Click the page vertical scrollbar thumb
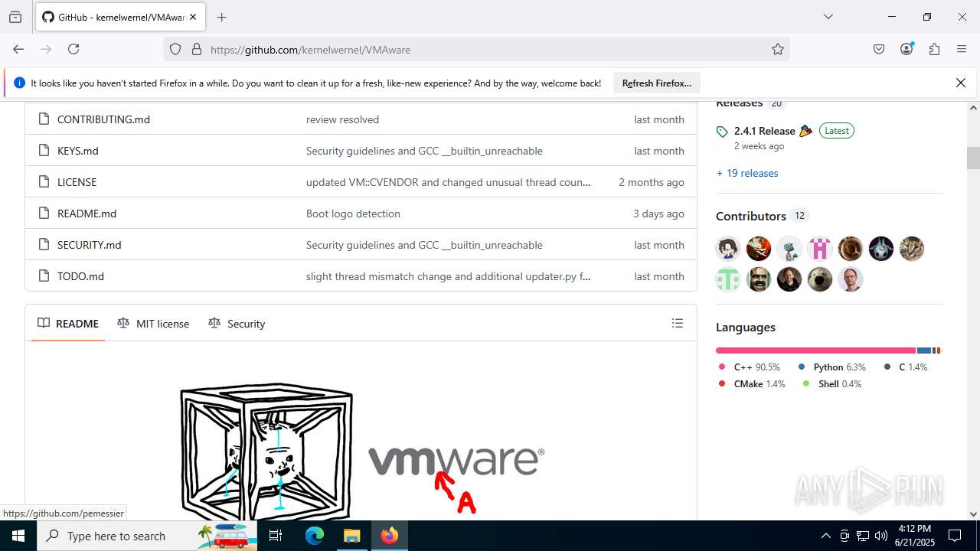This screenshot has width=980, height=551. coord(973,158)
